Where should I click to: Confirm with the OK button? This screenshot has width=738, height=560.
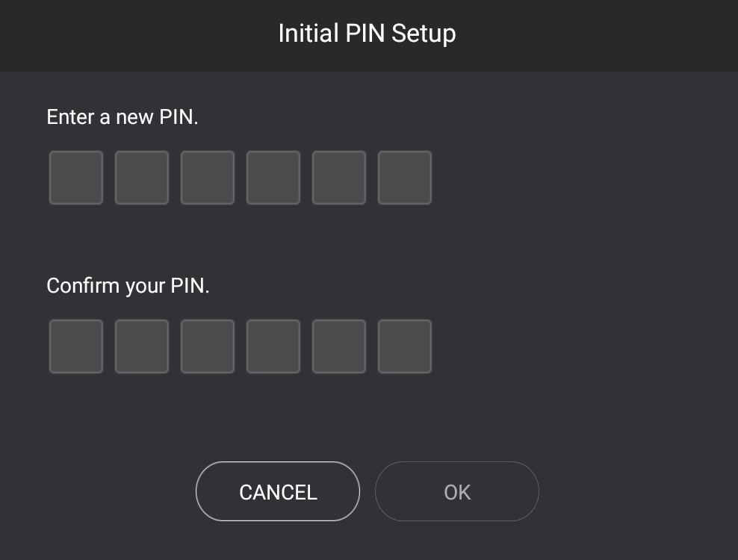tap(456, 491)
